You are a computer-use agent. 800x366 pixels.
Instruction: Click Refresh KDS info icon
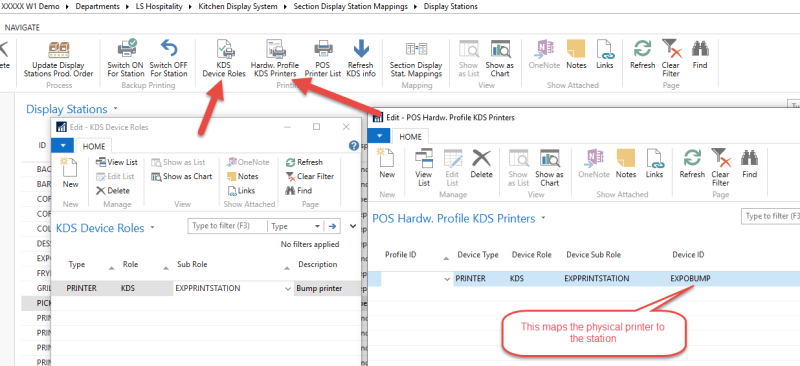[361, 49]
